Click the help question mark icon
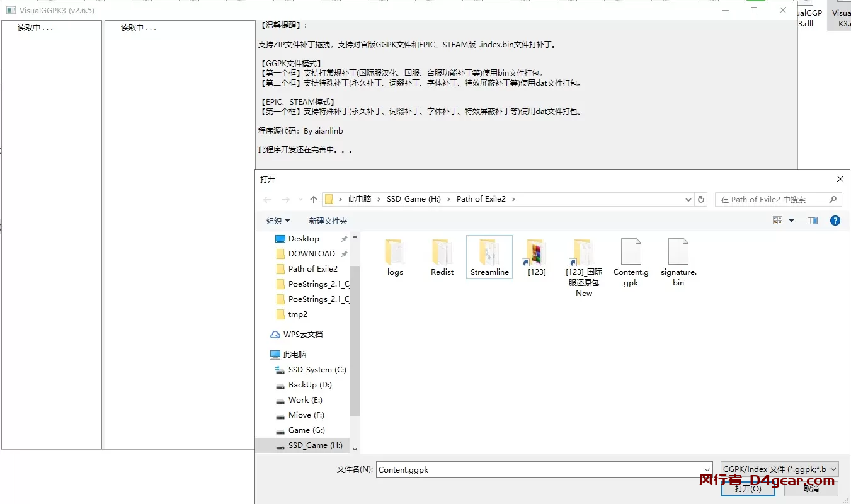This screenshot has width=851, height=504. pyautogui.click(x=835, y=220)
